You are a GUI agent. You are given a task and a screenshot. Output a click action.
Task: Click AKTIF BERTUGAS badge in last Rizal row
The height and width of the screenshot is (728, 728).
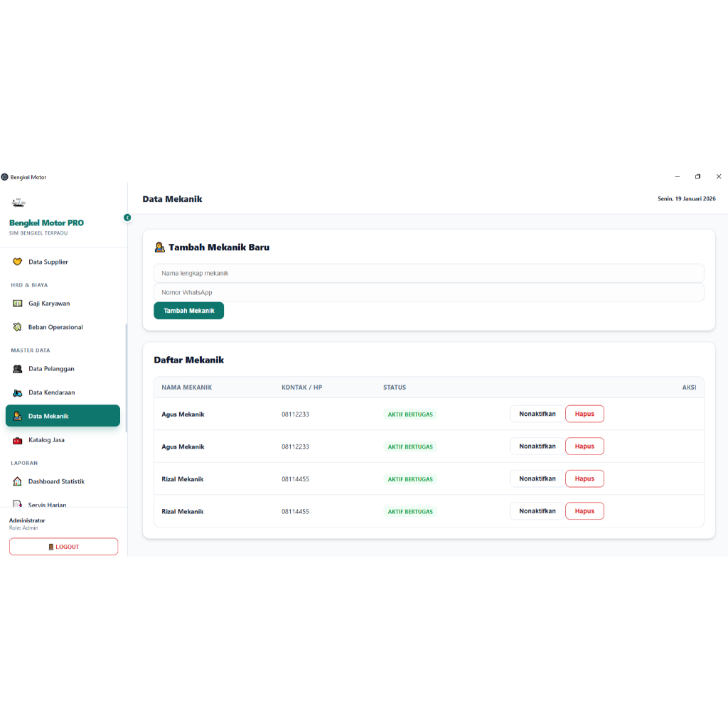(410, 512)
